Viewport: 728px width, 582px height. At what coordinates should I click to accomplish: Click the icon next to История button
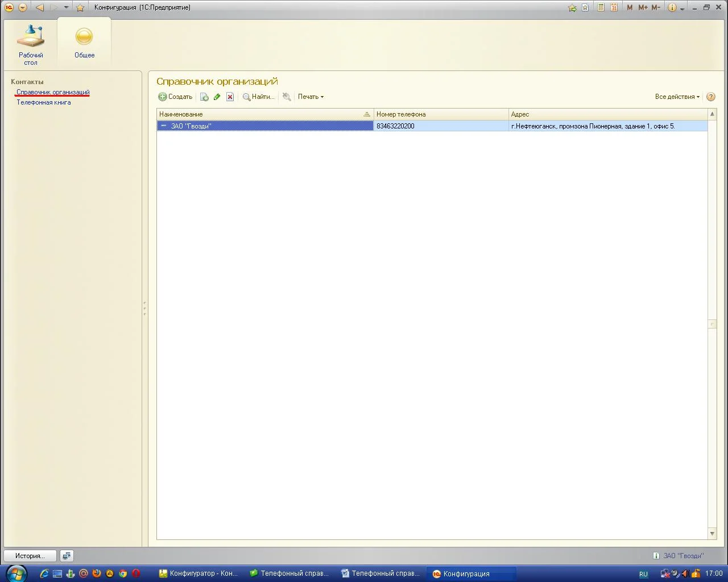click(x=67, y=556)
